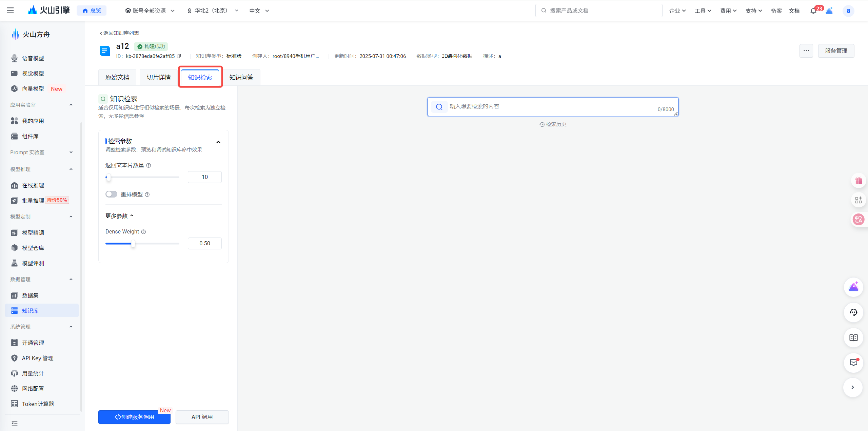Show help for 返回文本片数量

149,165
